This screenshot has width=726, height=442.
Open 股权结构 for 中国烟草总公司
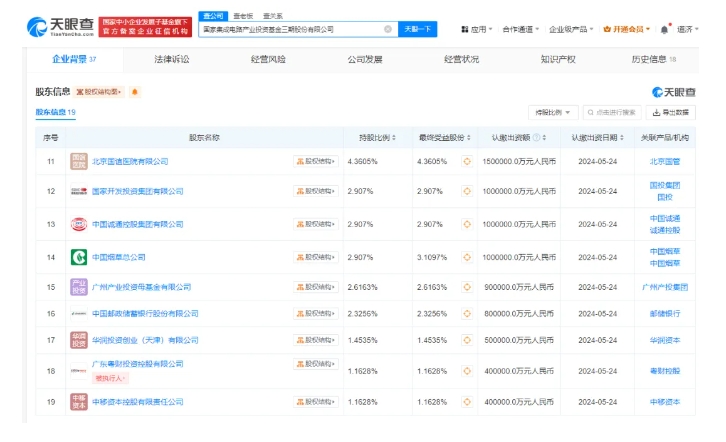pos(316,257)
